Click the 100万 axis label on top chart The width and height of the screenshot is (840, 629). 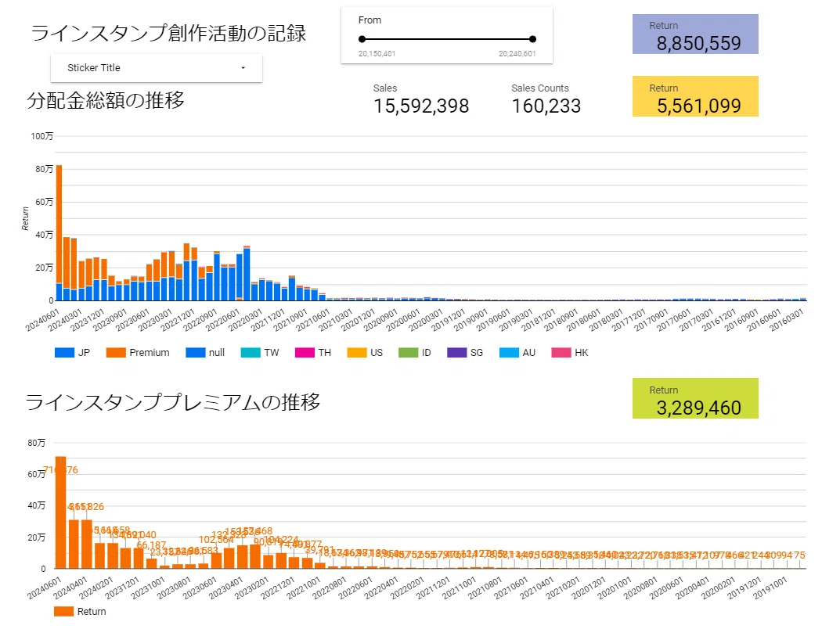coord(41,136)
